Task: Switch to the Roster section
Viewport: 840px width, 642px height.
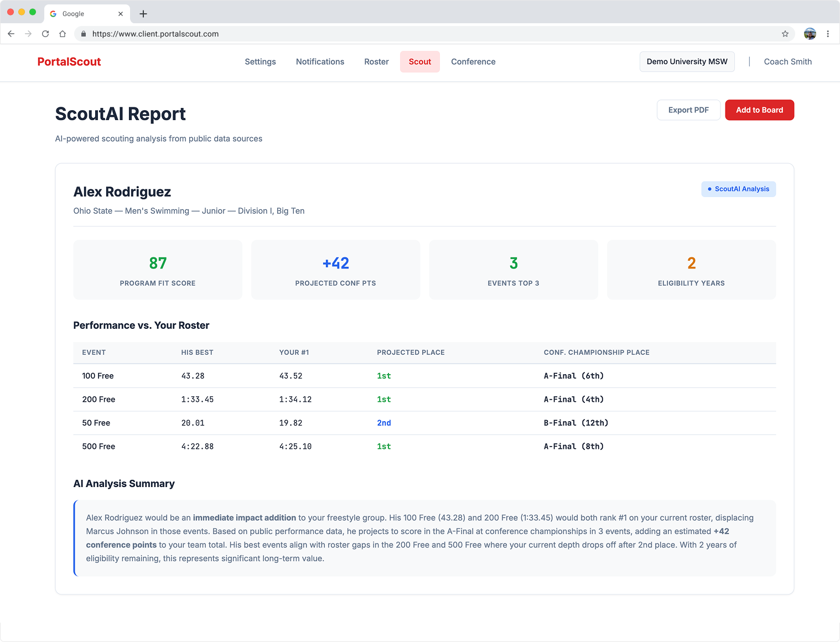Action: click(x=376, y=61)
